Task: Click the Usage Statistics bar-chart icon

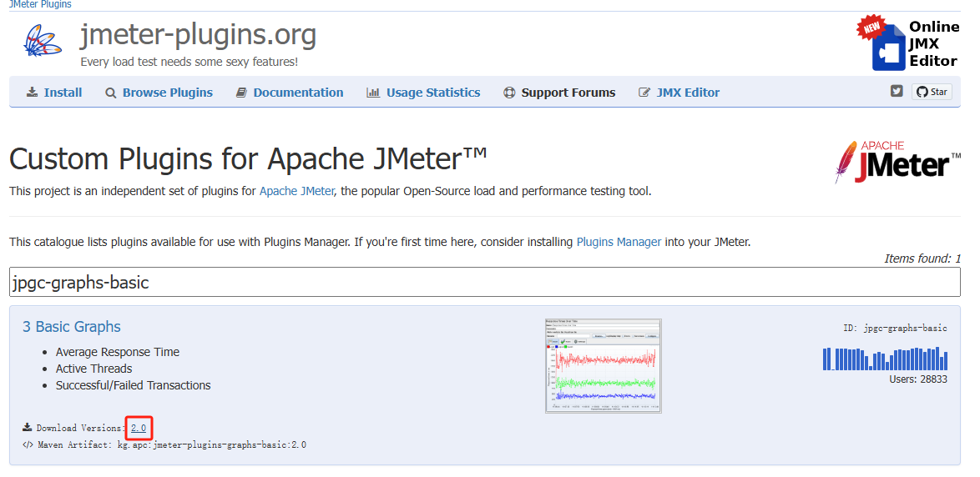Action: pyautogui.click(x=373, y=93)
